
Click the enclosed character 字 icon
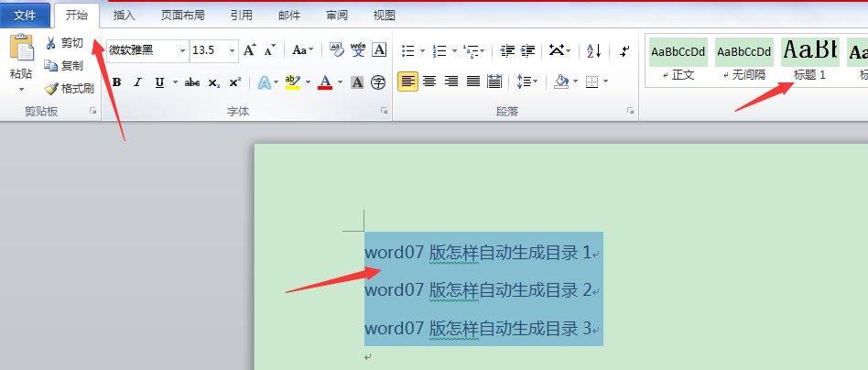pyautogui.click(x=378, y=82)
